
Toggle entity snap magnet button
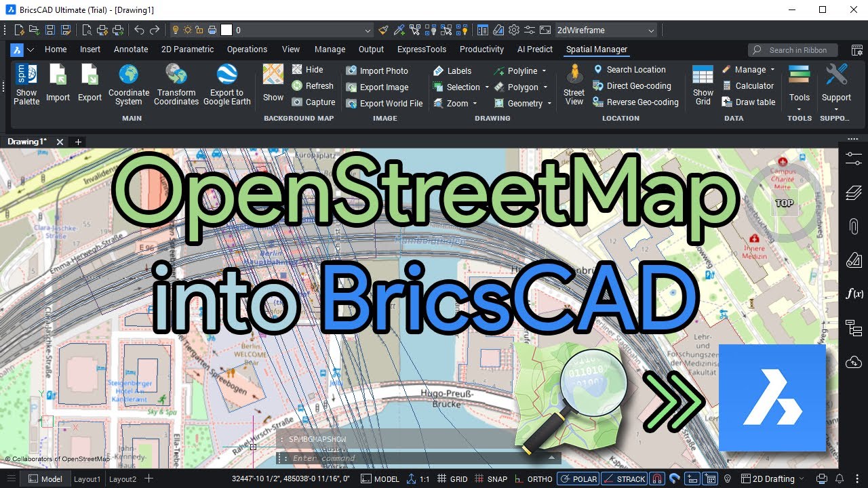tap(657, 479)
